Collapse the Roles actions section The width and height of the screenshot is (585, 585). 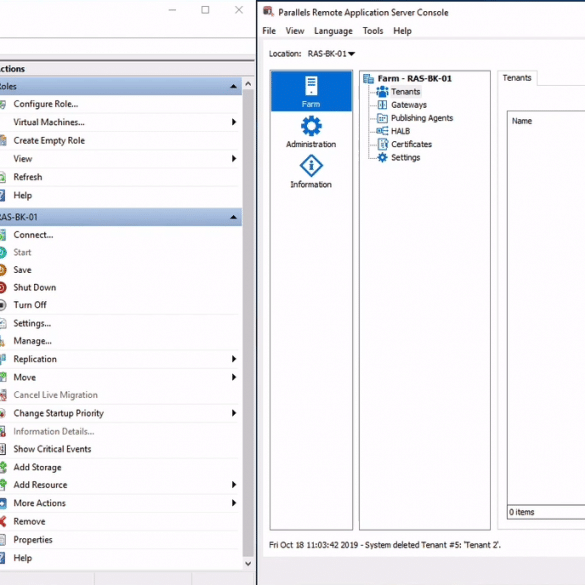(234, 86)
